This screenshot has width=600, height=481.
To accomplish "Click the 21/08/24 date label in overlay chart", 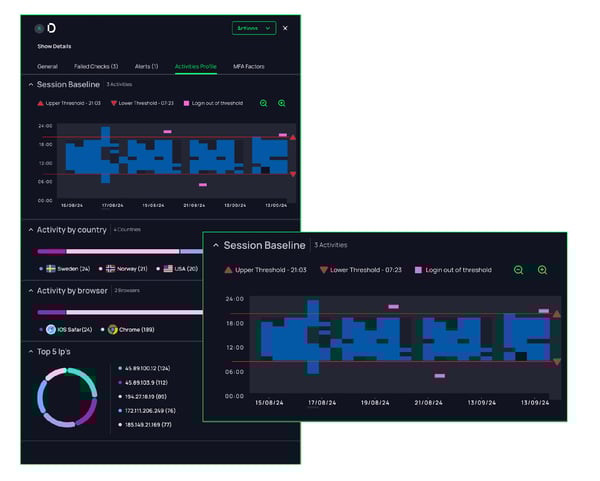I will pyautogui.click(x=429, y=403).
